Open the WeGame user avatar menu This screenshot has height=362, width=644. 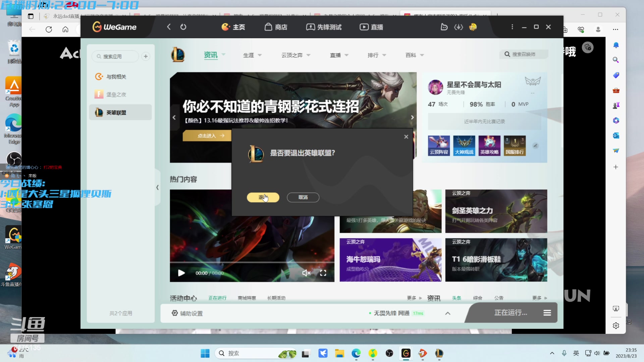(473, 27)
